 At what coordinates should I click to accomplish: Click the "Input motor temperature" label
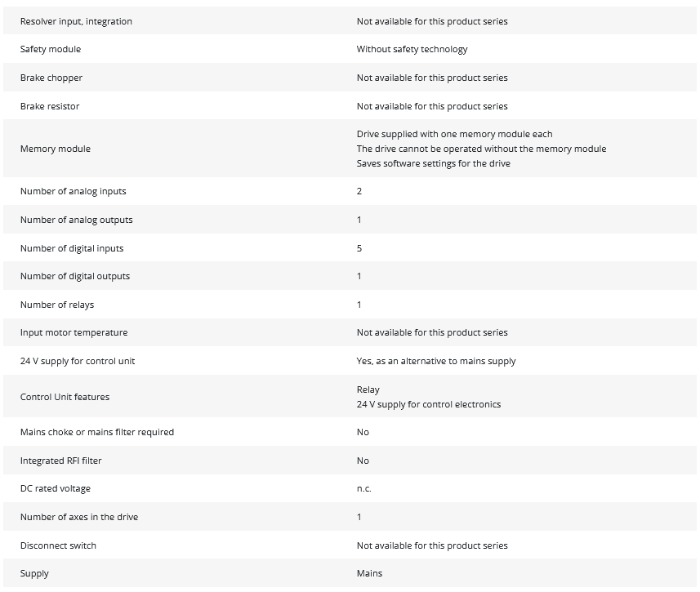pos(74,332)
